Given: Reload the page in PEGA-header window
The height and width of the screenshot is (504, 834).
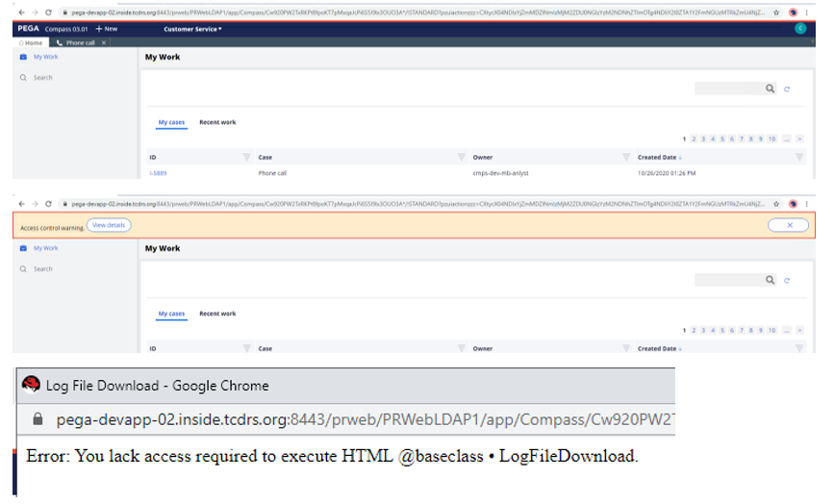Looking at the screenshot, I should pyautogui.click(x=48, y=13).
